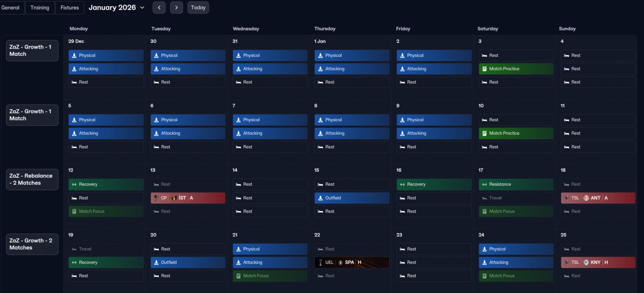Click the Match Practice icon on Saturday 3
The height and width of the screenshot is (293, 644).
click(484, 69)
